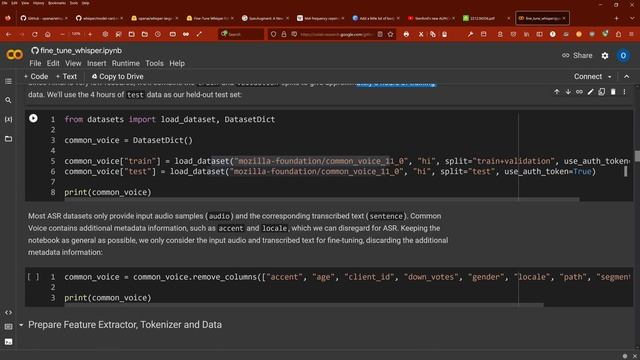List all tabs dropdown chevron

pyautogui.click(x=632, y=18)
